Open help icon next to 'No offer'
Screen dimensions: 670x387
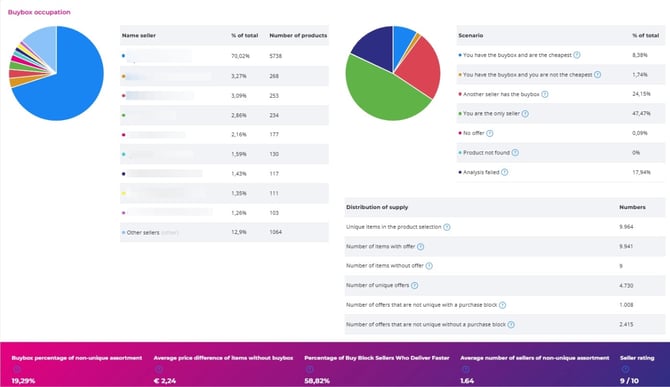490,133
